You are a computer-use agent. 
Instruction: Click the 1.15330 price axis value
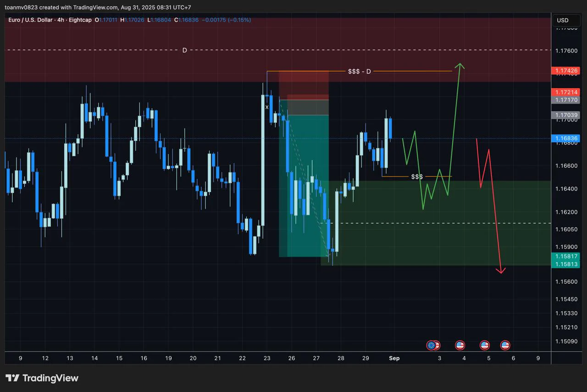point(566,313)
